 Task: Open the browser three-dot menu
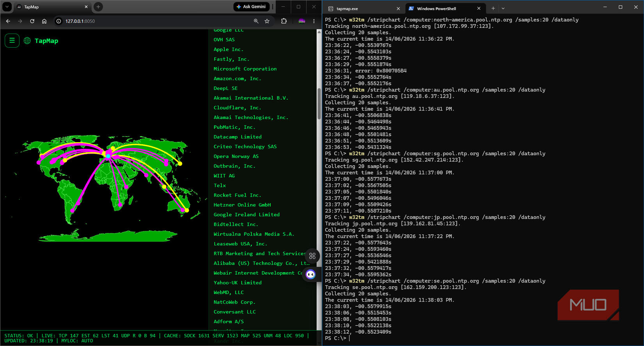(314, 21)
